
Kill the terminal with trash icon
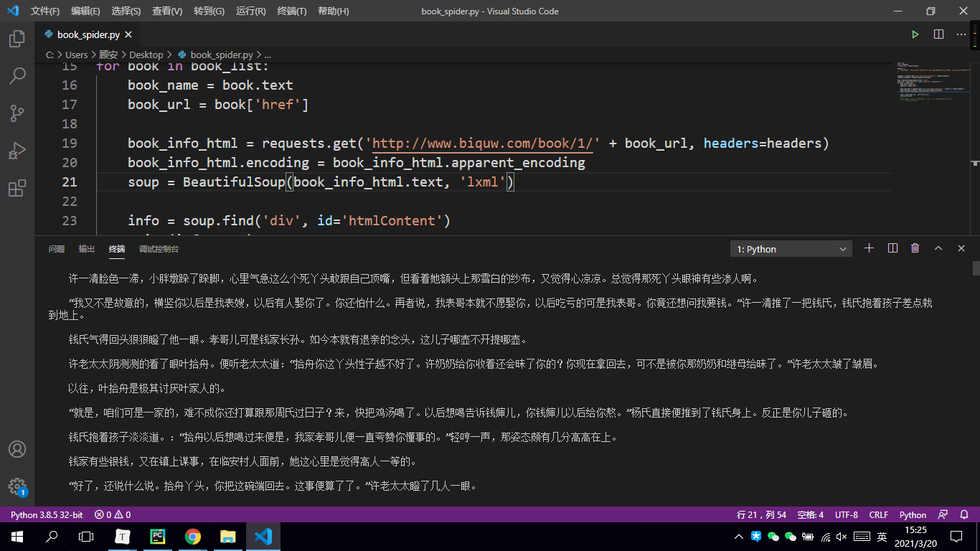point(915,248)
